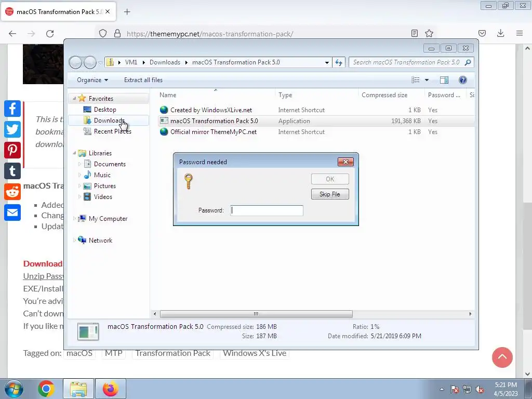Launch Chrome from the taskbar
This screenshot has height=399, width=532.
click(x=46, y=389)
